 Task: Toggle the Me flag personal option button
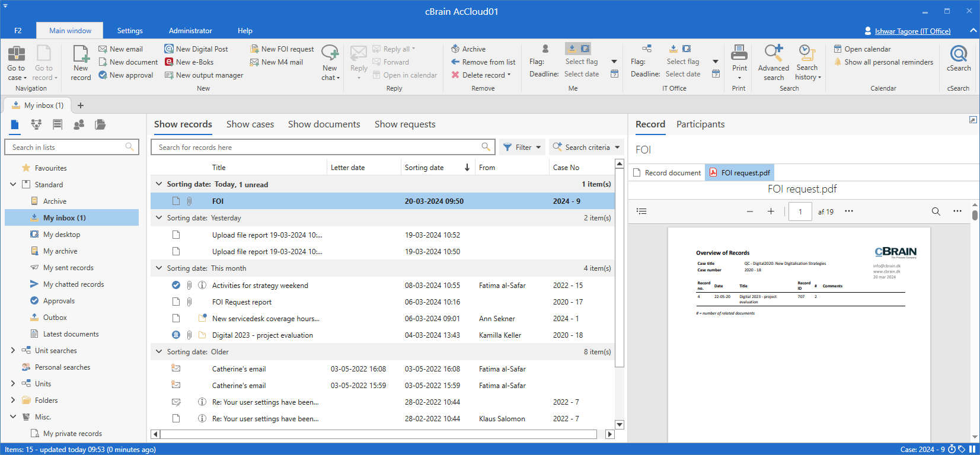pos(572,49)
